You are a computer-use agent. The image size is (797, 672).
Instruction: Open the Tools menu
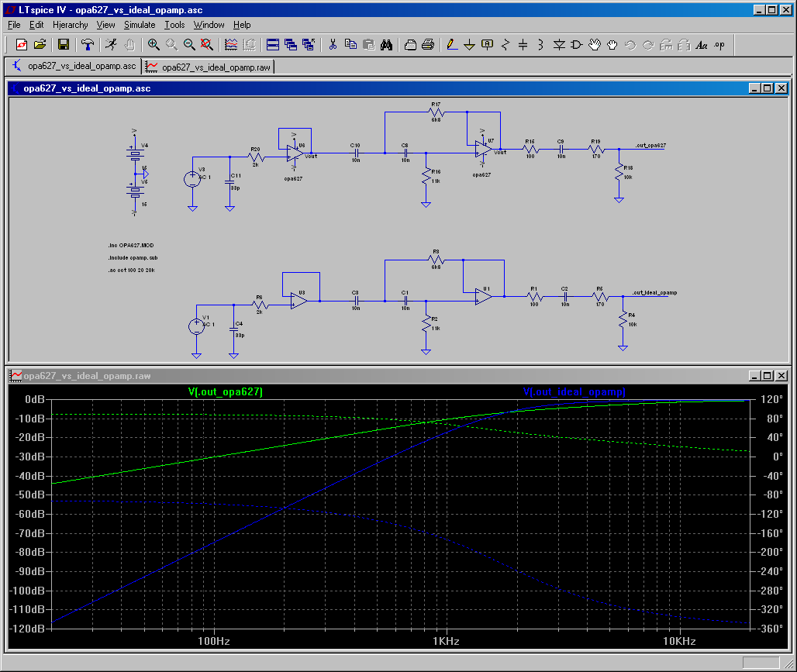(x=174, y=24)
